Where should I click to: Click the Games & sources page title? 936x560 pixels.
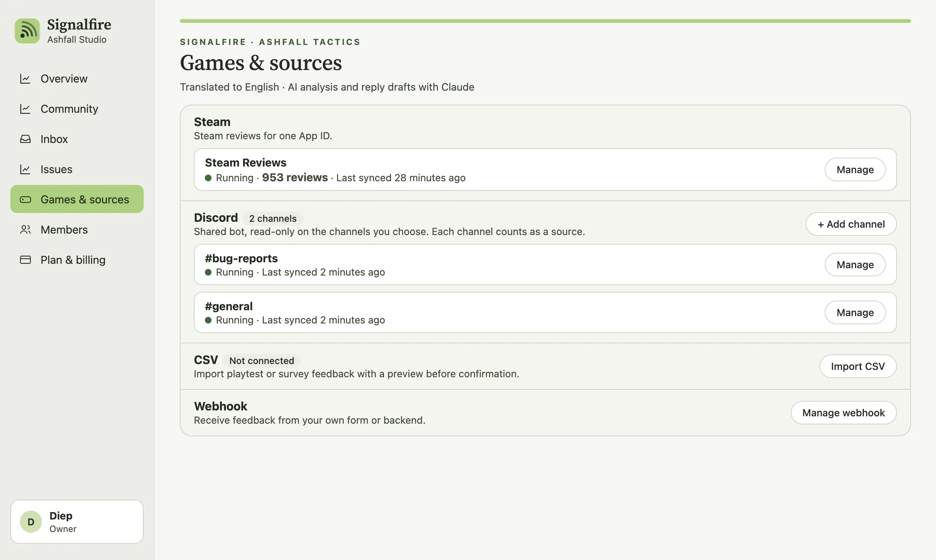click(261, 63)
